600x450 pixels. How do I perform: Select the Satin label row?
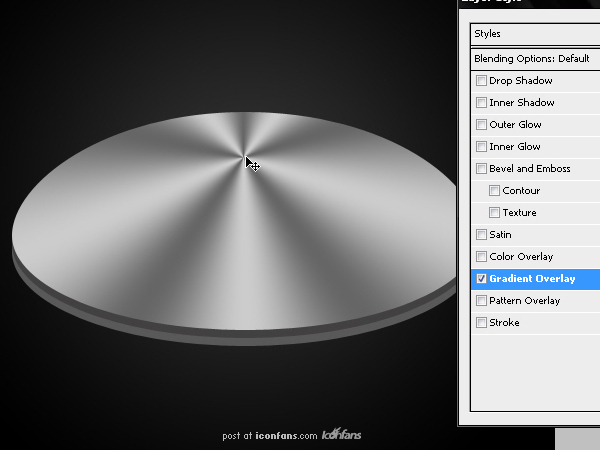pos(536,235)
